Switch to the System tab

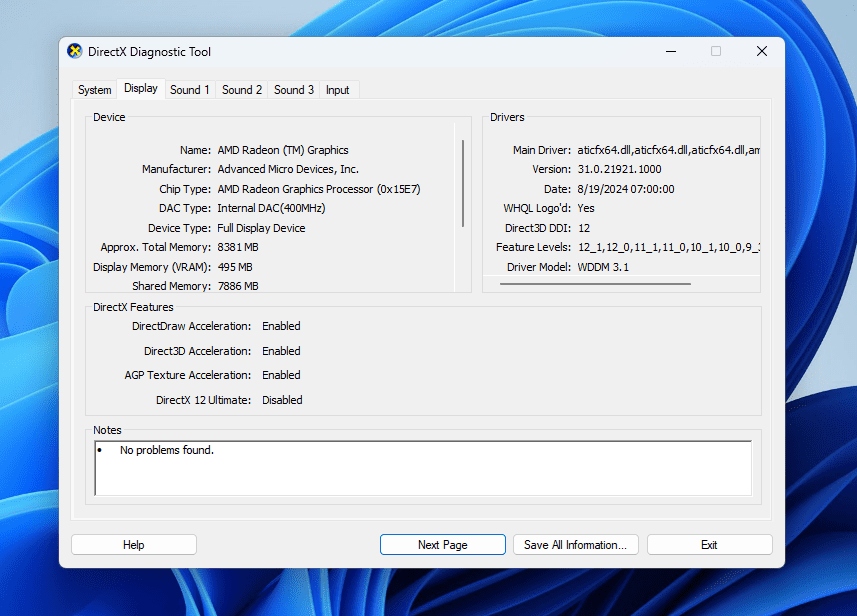pyautogui.click(x=94, y=89)
